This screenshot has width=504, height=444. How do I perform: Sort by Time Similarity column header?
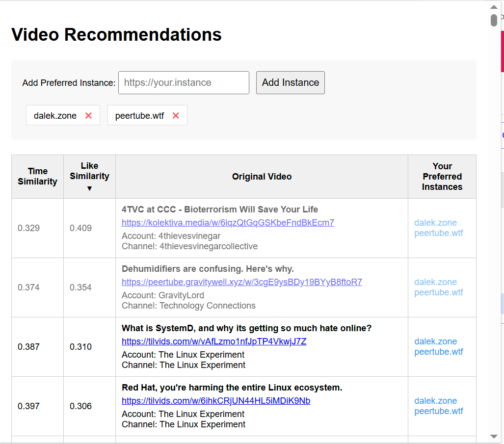click(37, 177)
